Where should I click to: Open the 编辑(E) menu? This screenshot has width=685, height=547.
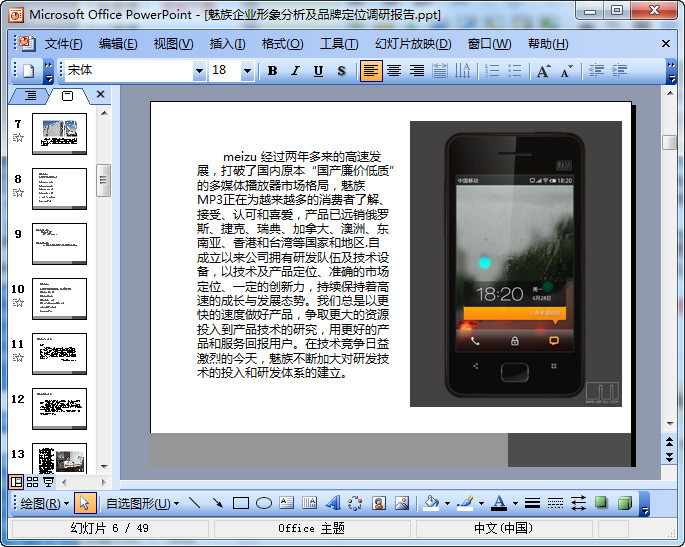pyautogui.click(x=118, y=44)
